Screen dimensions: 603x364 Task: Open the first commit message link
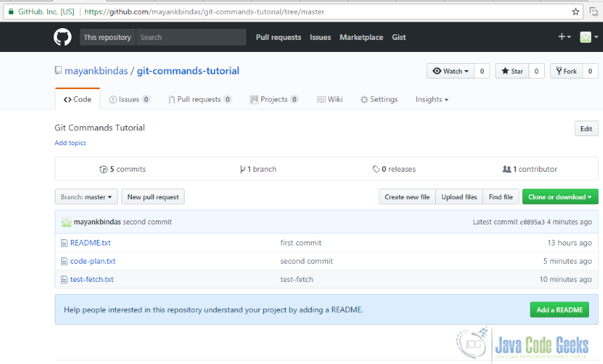click(x=300, y=243)
